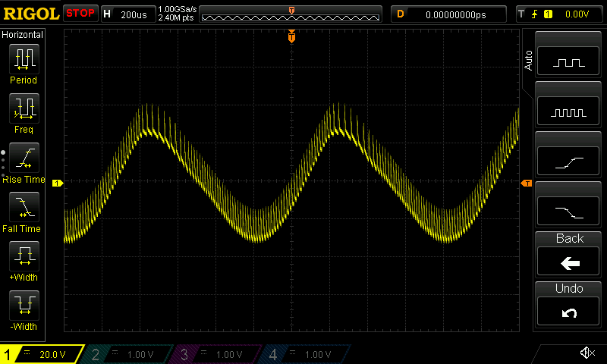The height and width of the screenshot is (364, 607).
Task: Click the muted speaker icon
Action: click(x=587, y=353)
